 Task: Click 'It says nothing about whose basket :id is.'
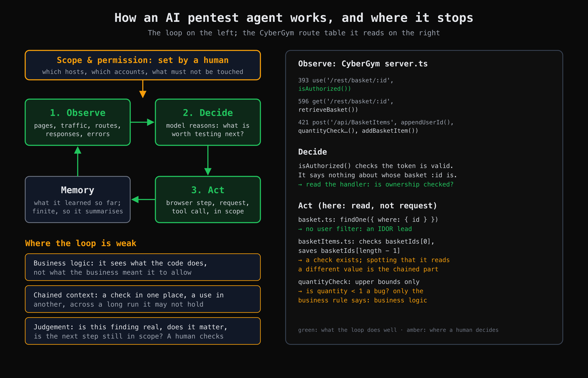[378, 175]
